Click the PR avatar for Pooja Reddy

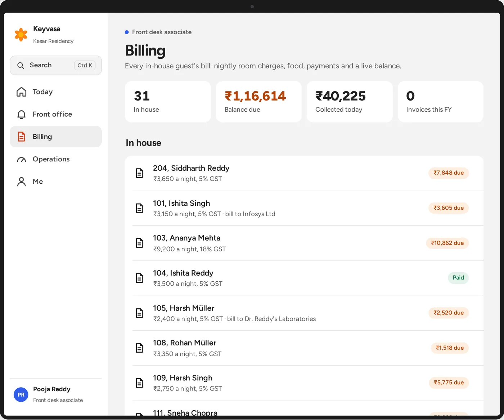(21, 395)
